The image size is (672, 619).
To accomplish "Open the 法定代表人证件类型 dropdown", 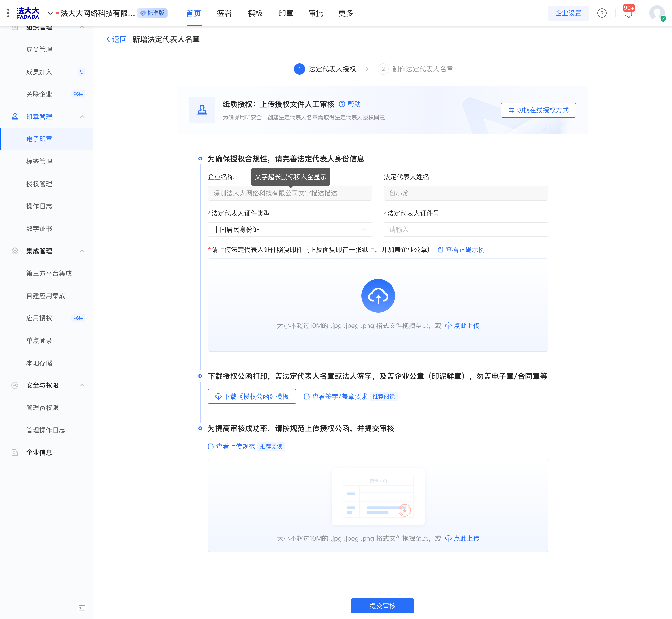I will (290, 230).
